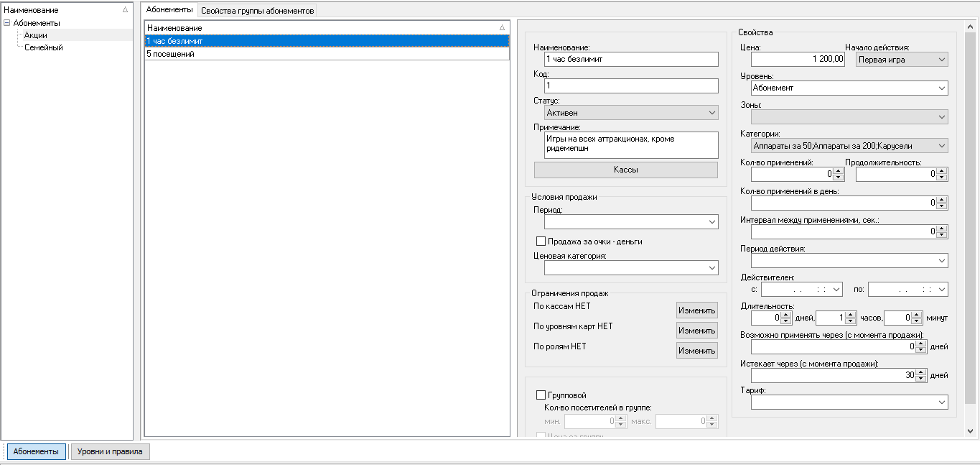Image resolution: width=980 pixels, height=465 pixels.
Task: Edit the Код field
Action: coord(631,86)
